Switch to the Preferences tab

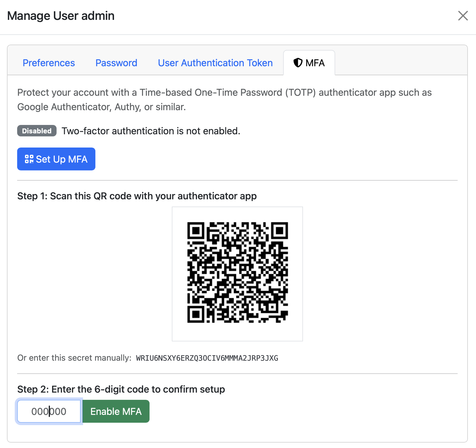pyautogui.click(x=49, y=63)
